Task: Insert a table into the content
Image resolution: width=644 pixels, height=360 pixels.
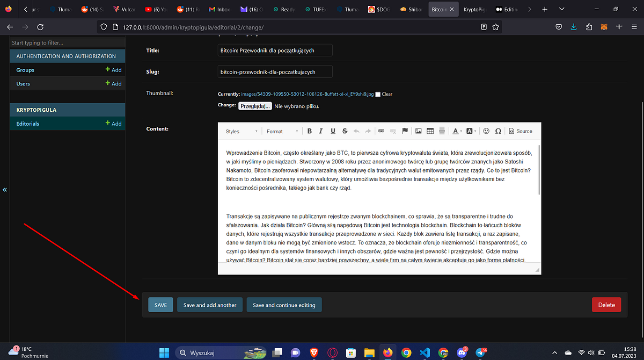Action: [430, 131]
